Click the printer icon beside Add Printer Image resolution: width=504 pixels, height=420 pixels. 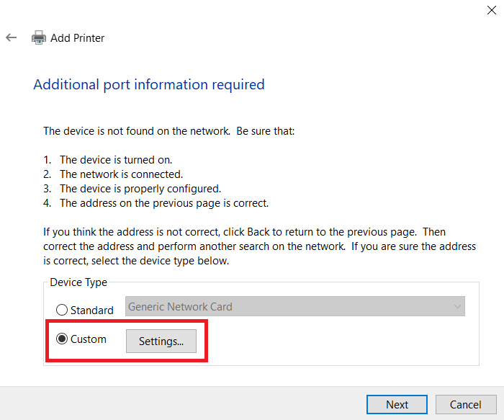pos(38,37)
